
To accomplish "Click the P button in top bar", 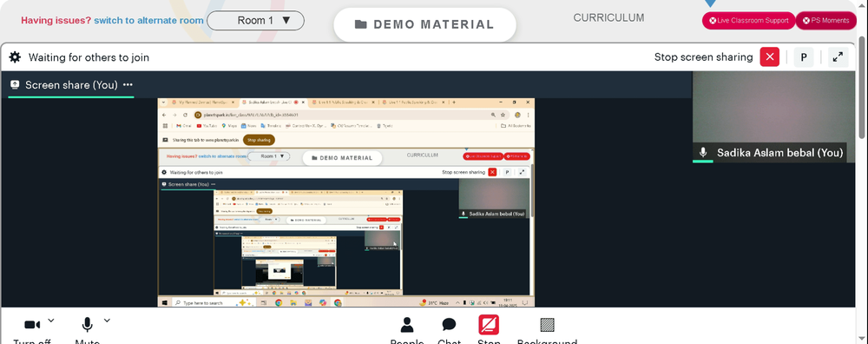I will 804,57.
